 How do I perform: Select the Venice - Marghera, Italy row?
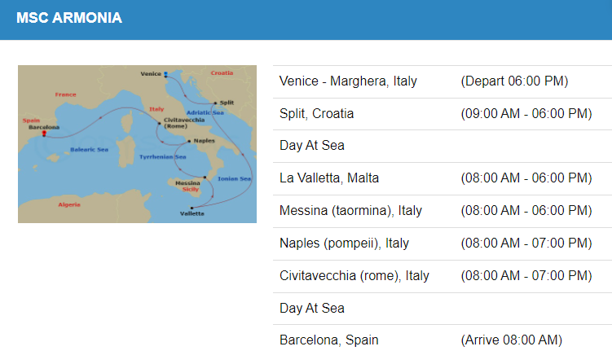[x=442, y=81]
